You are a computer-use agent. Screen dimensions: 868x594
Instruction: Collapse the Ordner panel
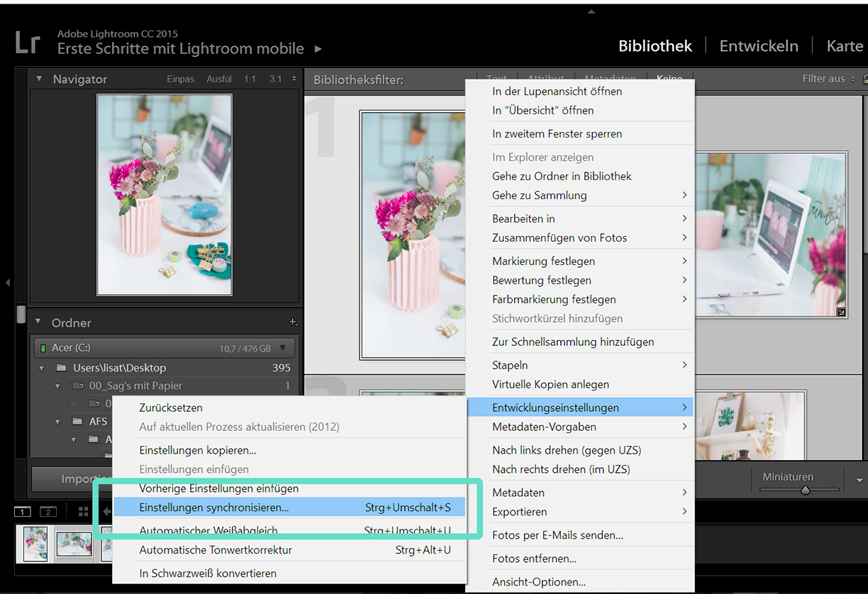(x=38, y=323)
